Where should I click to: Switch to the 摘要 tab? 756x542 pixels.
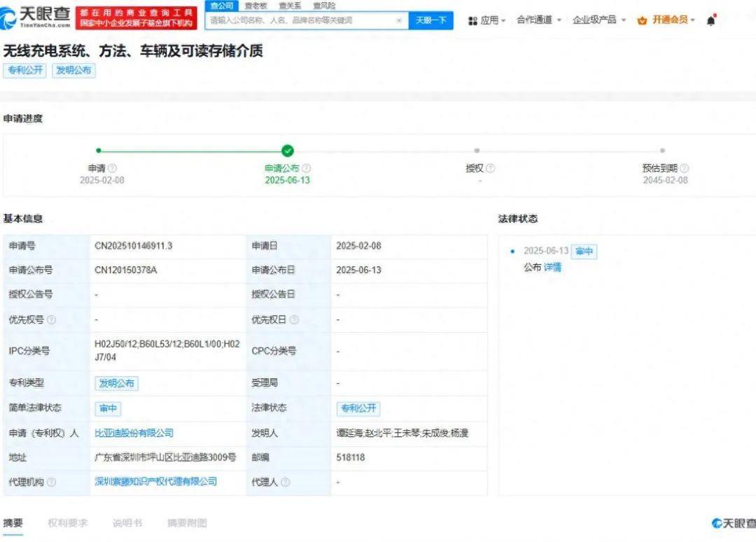point(13,523)
